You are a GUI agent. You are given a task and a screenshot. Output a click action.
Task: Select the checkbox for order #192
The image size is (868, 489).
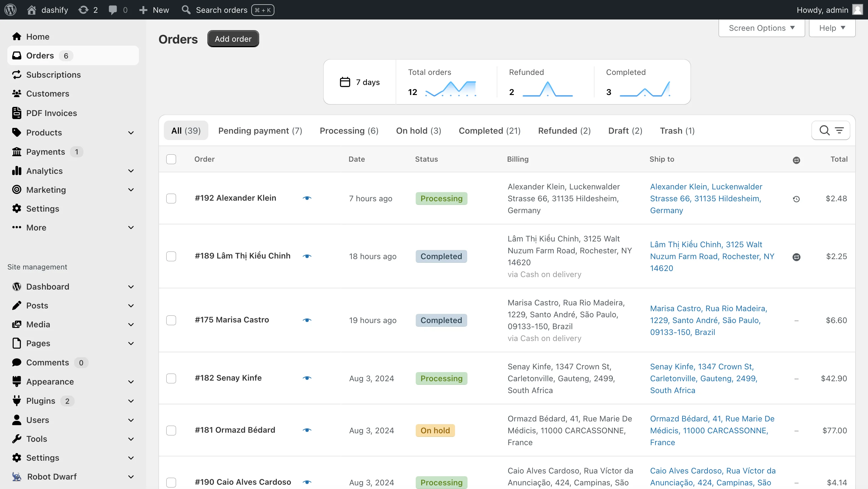(x=171, y=198)
